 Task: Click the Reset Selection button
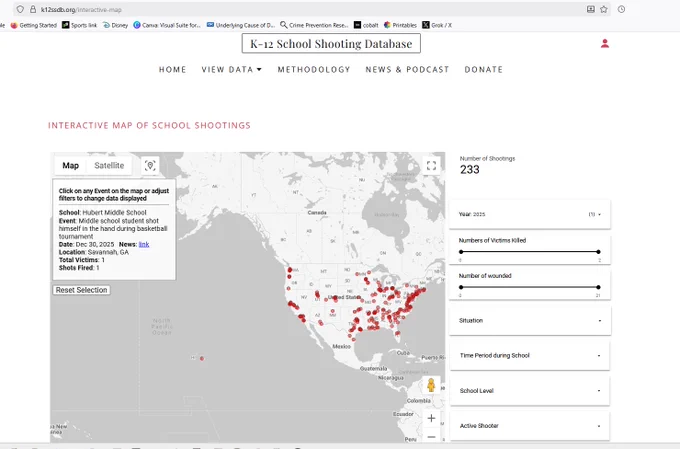(x=82, y=290)
